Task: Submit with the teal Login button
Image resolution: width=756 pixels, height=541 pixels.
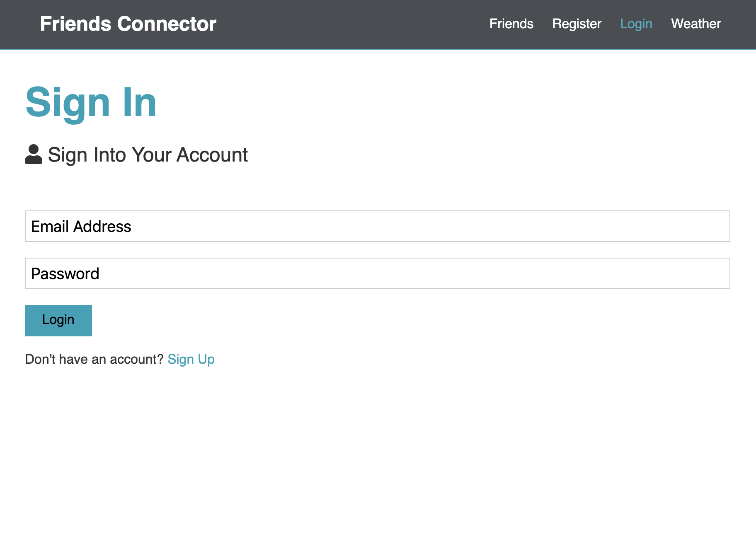Action: coord(58,320)
